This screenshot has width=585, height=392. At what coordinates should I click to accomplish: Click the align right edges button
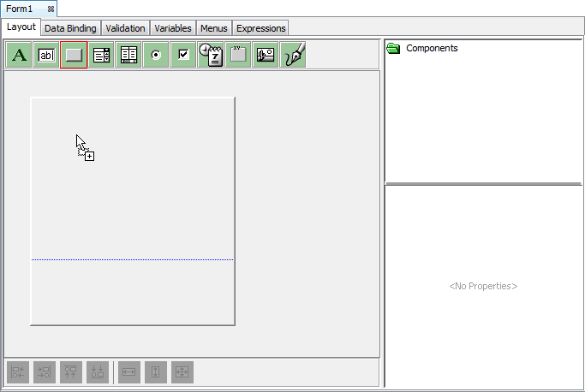(x=45, y=372)
